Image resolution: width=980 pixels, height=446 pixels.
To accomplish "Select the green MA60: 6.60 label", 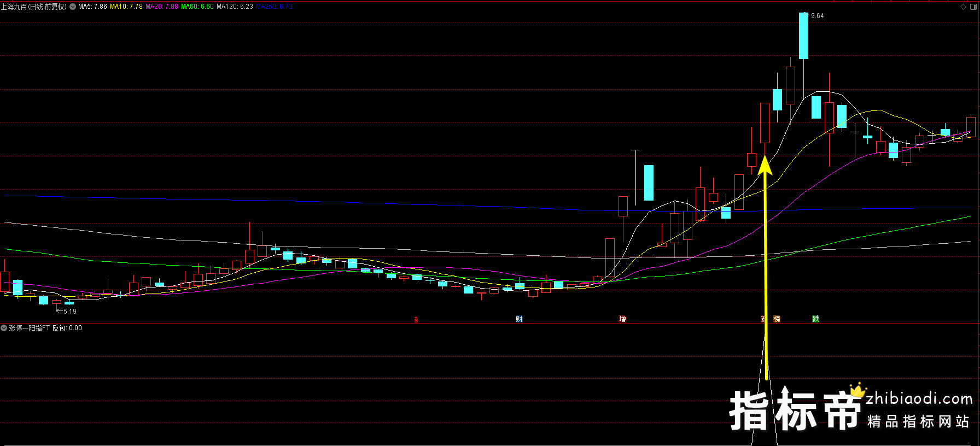I will pyautogui.click(x=197, y=7).
